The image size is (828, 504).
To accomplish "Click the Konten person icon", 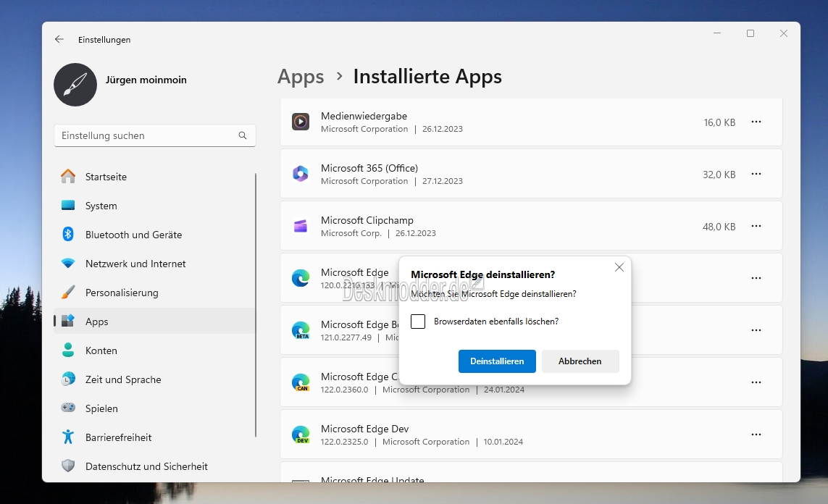I will click(68, 350).
